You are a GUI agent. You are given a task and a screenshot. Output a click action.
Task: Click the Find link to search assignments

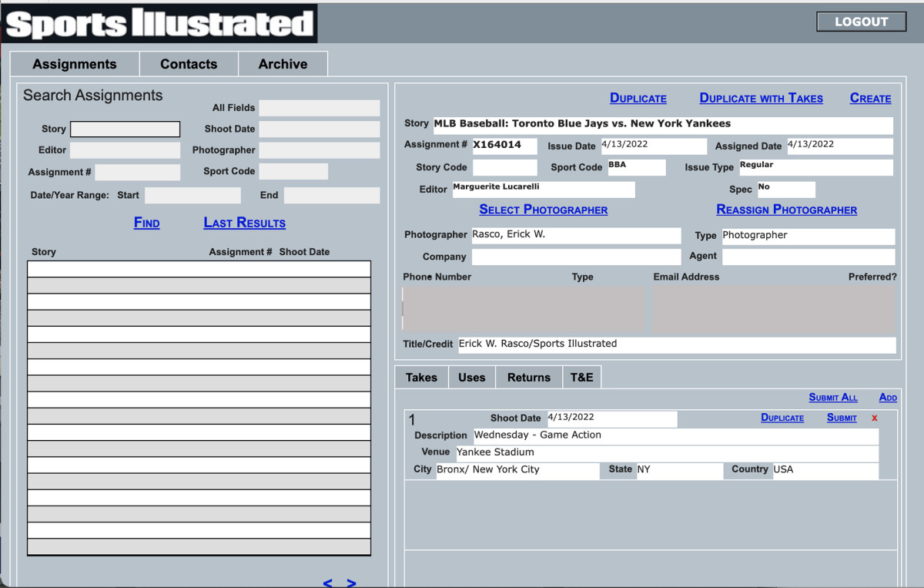146,222
